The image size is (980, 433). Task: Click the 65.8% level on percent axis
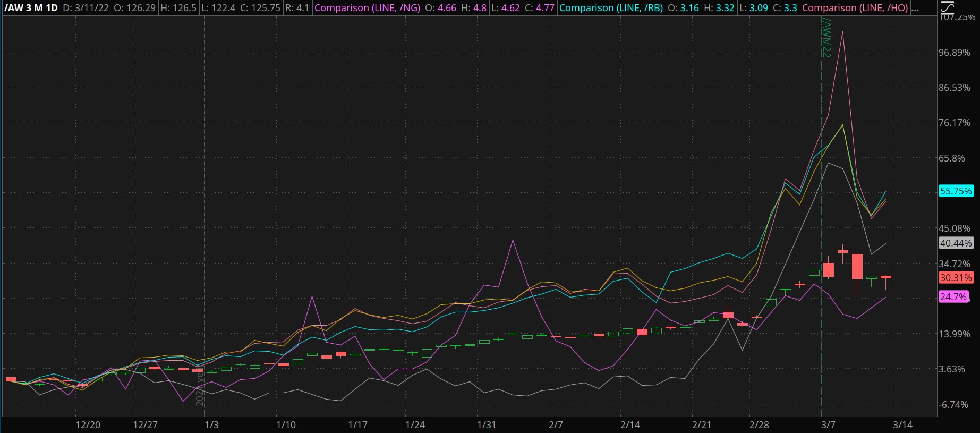pyautogui.click(x=955, y=158)
